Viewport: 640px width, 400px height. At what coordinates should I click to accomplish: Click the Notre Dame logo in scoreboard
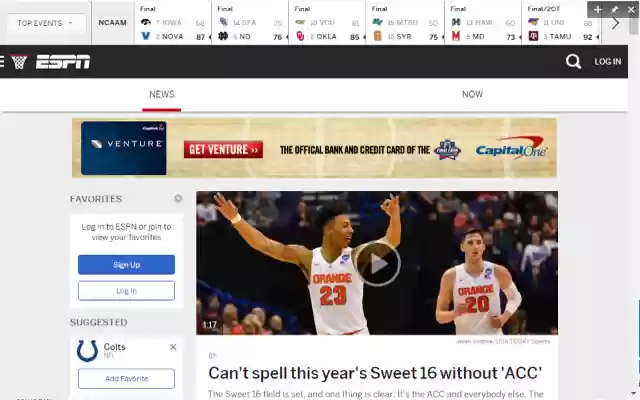[223, 36]
